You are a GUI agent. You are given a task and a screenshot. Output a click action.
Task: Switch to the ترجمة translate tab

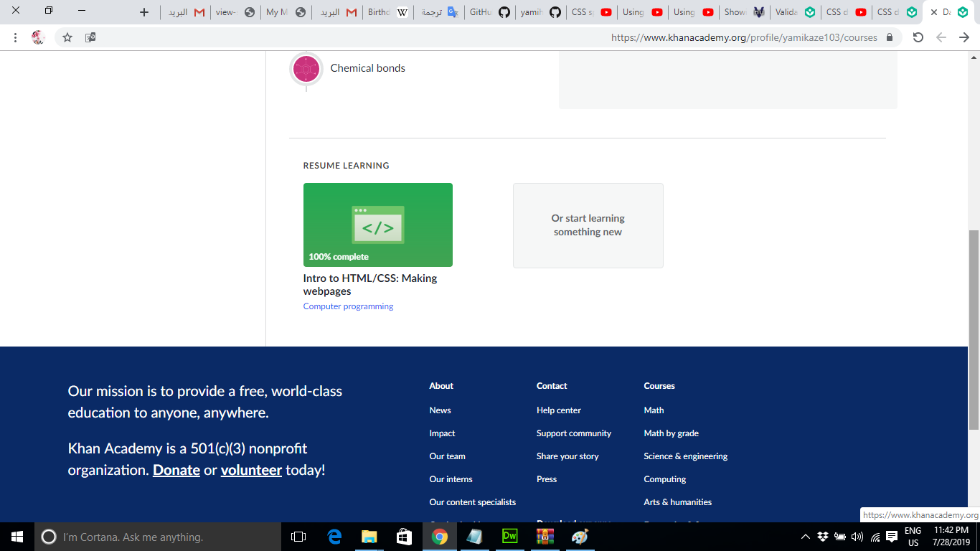(x=439, y=12)
